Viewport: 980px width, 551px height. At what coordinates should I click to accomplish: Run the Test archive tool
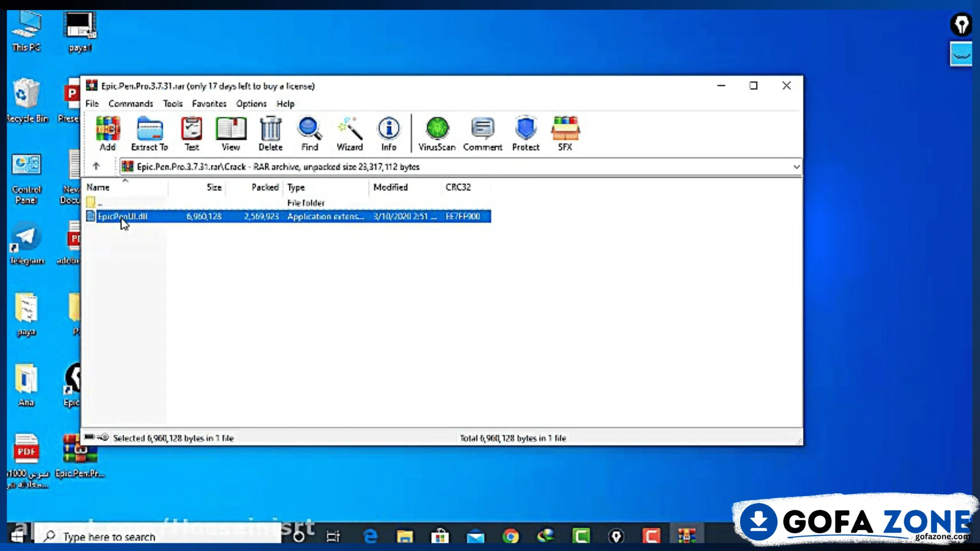[191, 134]
